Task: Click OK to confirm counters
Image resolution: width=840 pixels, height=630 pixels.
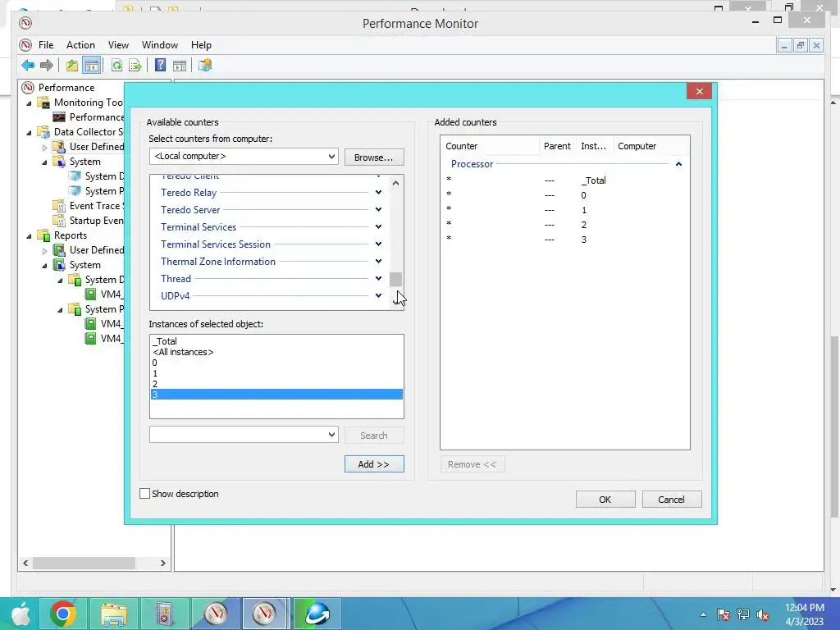Action: click(605, 500)
